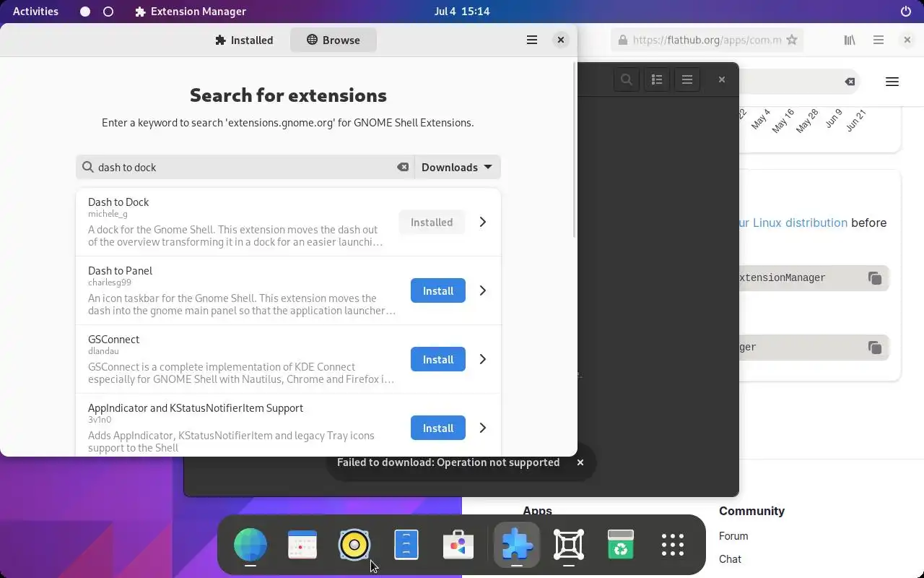924x578 pixels.
Task: Copy the second Flathub command ending in 'ger'
Action: 875,348
